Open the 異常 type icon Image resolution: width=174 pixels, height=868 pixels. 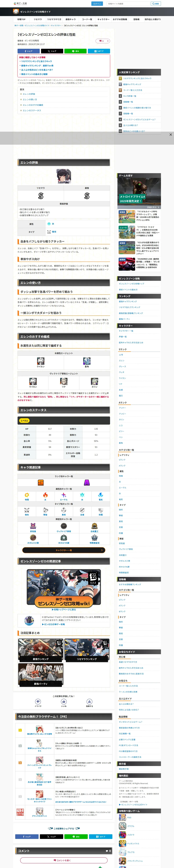click(x=64, y=510)
